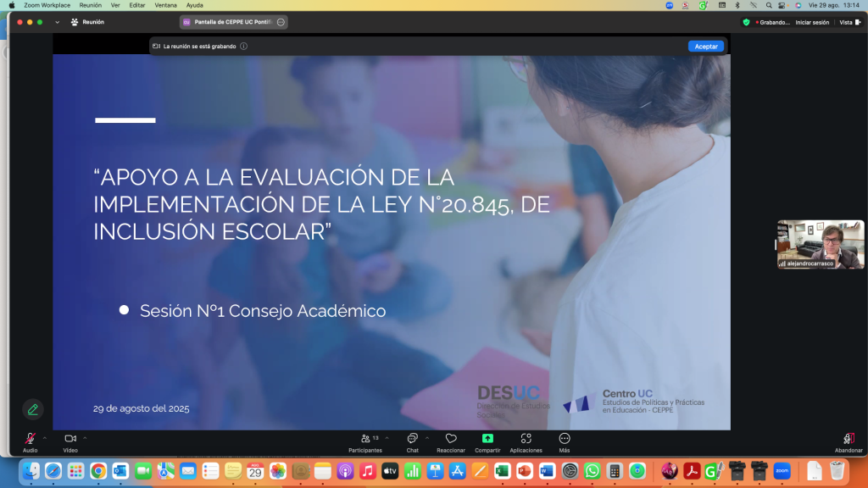Screen dimensions: 868x488
Task: Click the green encryption shield icon
Action: point(746,22)
